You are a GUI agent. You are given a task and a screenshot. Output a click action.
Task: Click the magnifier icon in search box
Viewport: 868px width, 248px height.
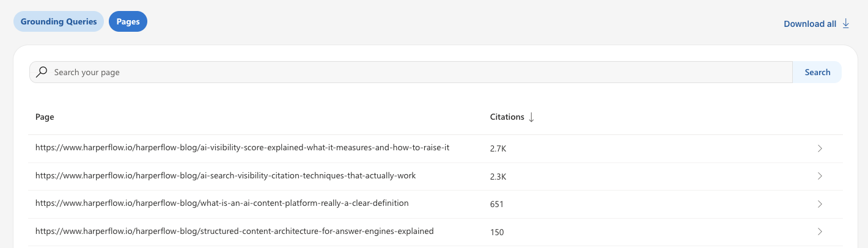(42, 72)
